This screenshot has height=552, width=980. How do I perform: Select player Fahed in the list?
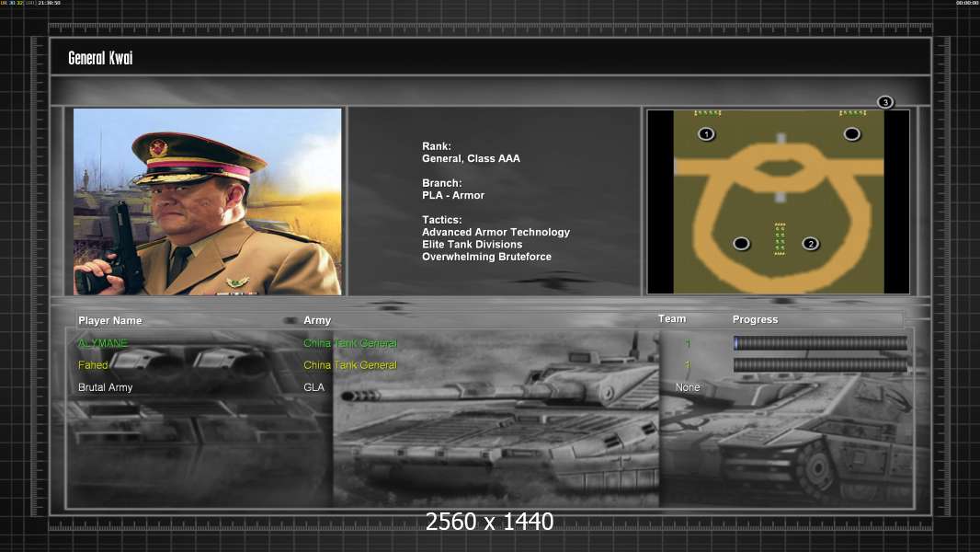[x=93, y=365]
